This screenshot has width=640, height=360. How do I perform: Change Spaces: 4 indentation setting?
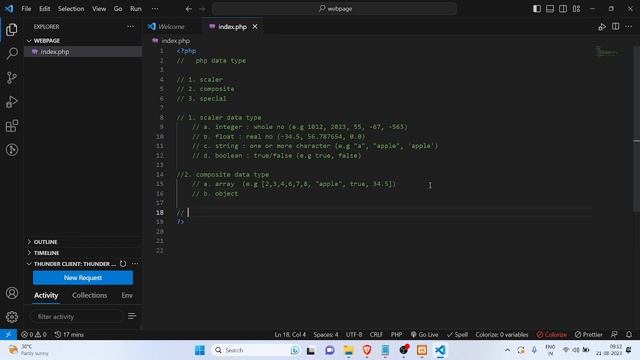point(326,334)
